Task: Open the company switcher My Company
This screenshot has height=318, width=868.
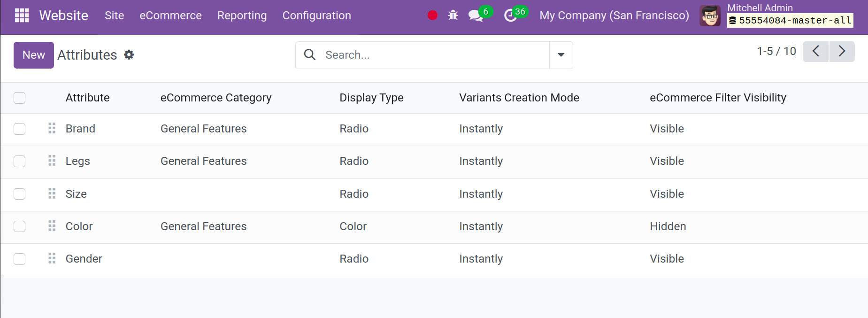Action: 614,16
